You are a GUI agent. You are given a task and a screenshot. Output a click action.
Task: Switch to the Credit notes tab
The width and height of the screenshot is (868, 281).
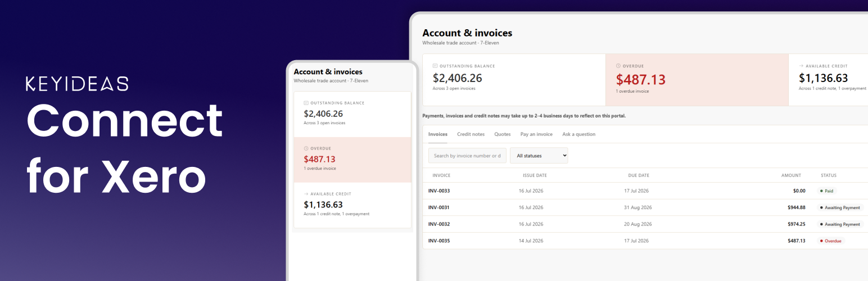471,134
